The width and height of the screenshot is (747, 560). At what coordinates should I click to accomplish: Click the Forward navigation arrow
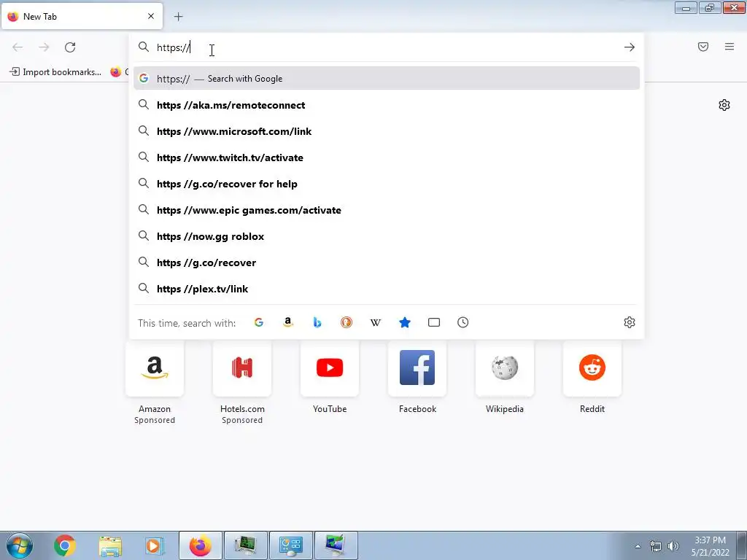click(x=44, y=47)
